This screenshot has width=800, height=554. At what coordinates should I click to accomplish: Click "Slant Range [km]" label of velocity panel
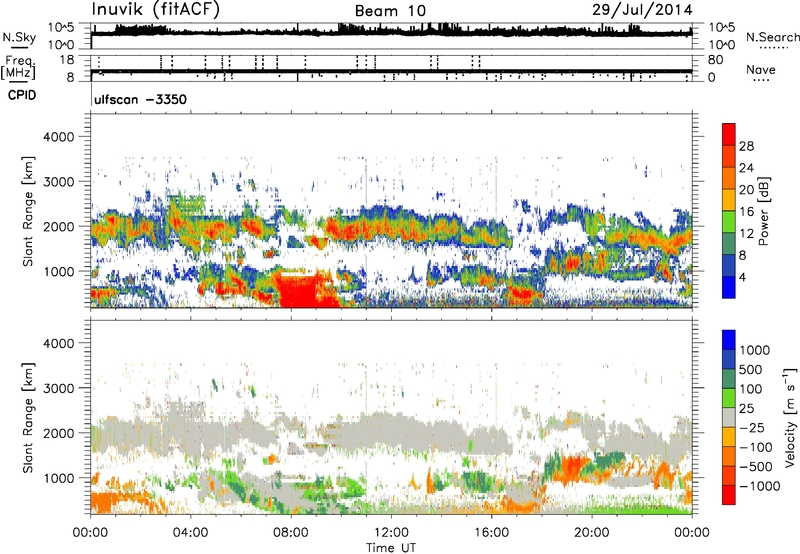(28, 417)
